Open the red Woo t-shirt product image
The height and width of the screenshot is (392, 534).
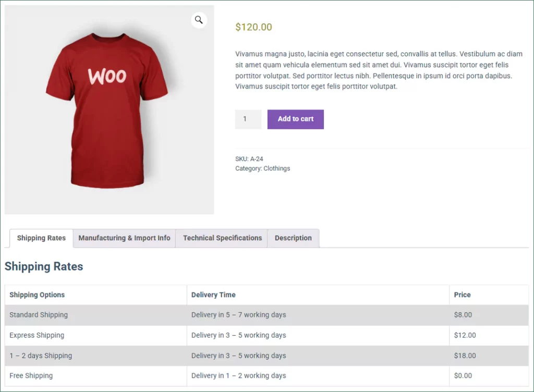click(x=109, y=109)
